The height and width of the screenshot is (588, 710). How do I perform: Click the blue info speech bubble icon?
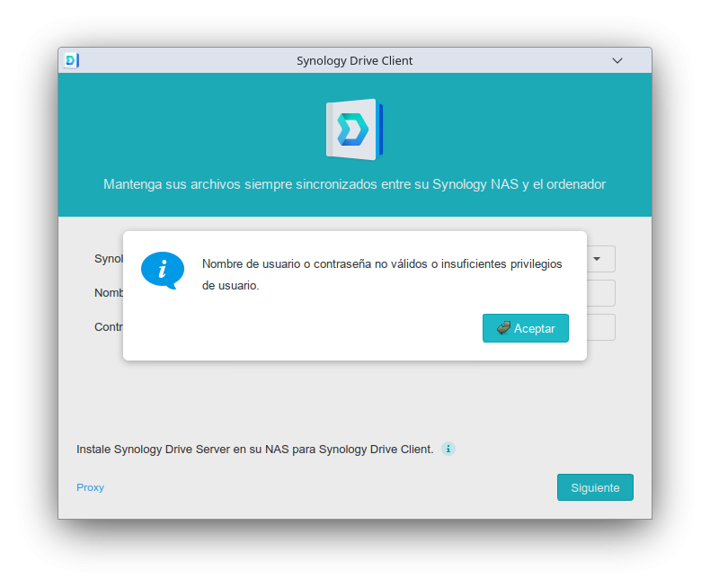[163, 270]
